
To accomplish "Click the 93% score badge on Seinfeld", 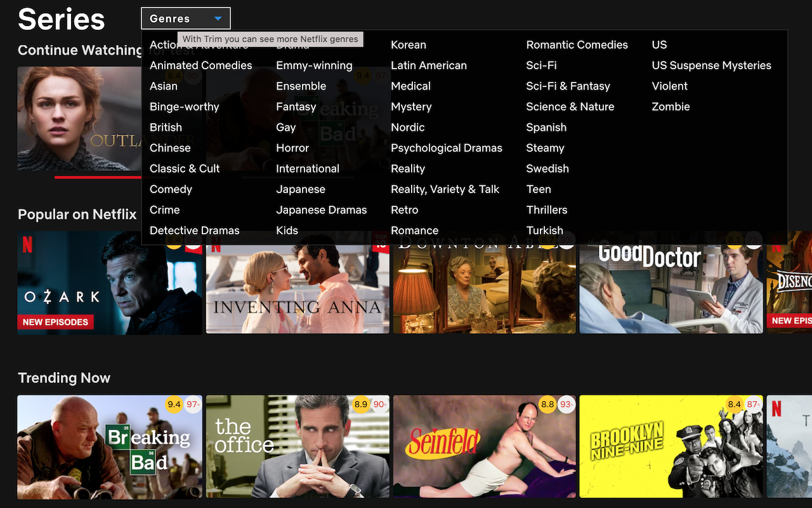I will tap(566, 404).
